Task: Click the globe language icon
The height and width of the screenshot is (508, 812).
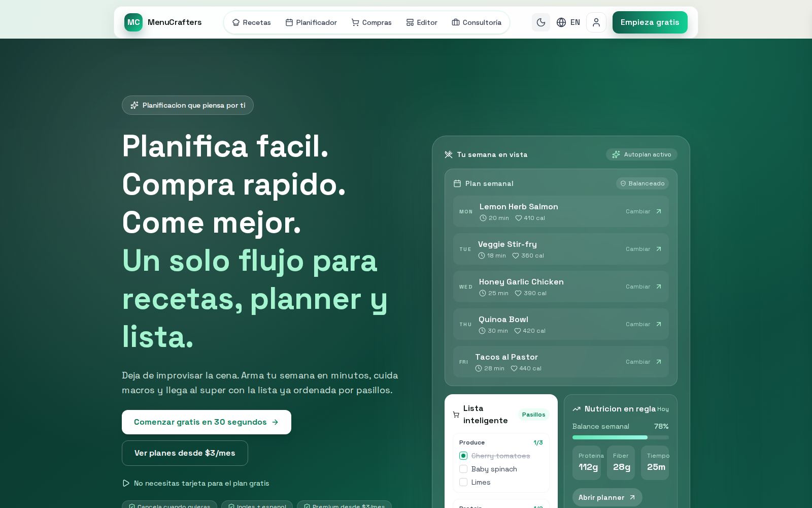Action: 561,22
